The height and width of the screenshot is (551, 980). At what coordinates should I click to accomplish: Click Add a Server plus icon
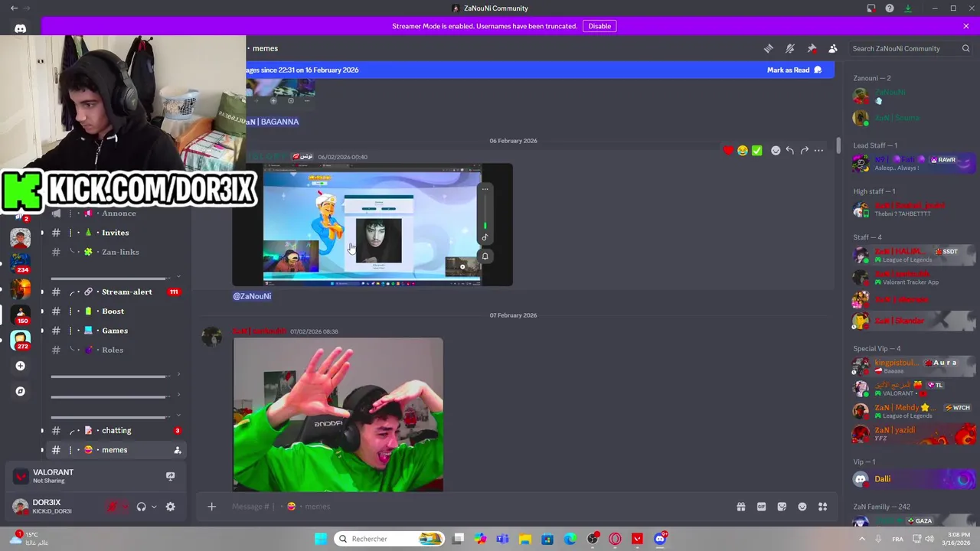20,366
